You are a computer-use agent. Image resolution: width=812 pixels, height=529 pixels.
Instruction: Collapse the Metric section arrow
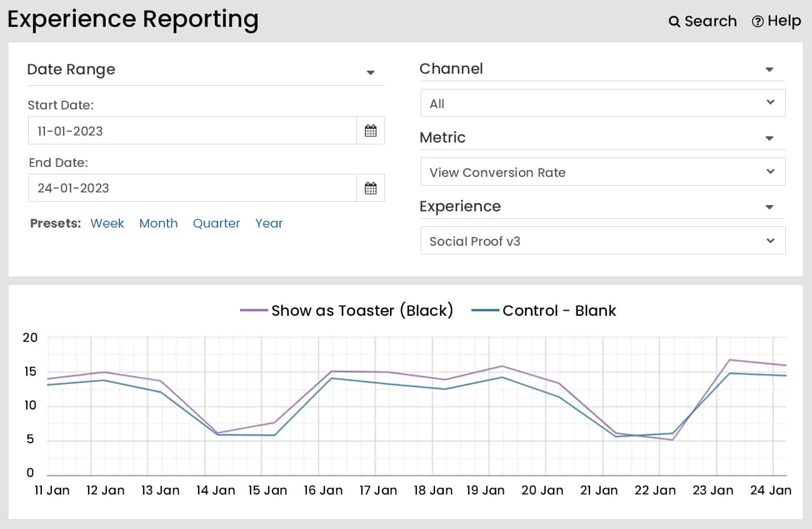point(769,138)
